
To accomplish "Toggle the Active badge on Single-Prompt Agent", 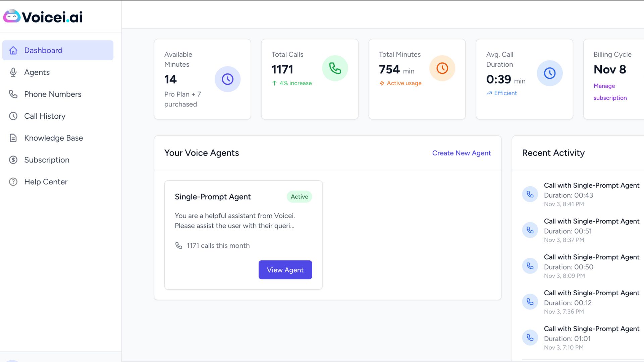I will 299,197.
